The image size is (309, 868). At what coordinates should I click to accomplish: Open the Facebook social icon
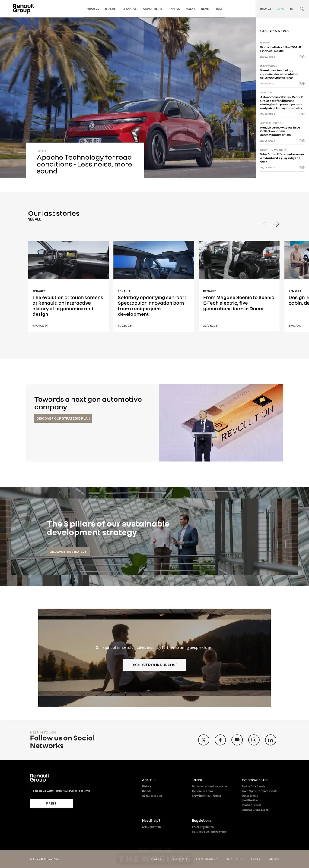point(220,740)
